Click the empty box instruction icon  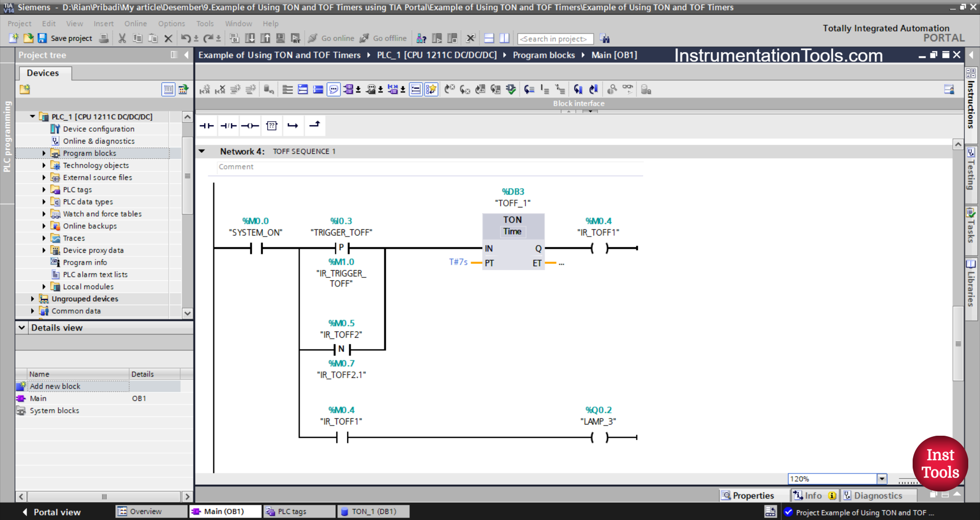pos(272,126)
